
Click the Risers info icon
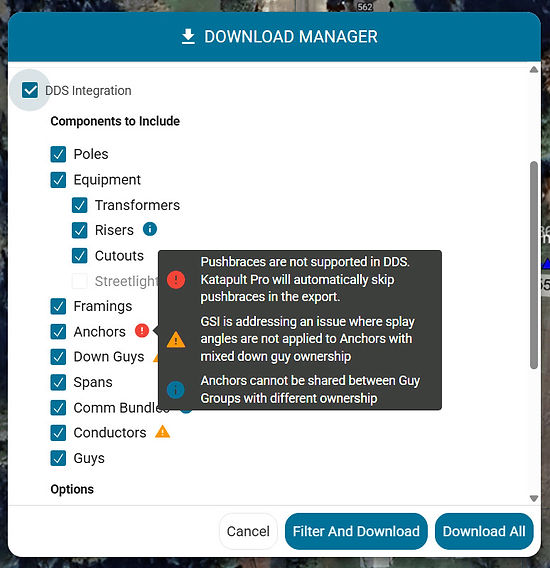pyautogui.click(x=150, y=229)
